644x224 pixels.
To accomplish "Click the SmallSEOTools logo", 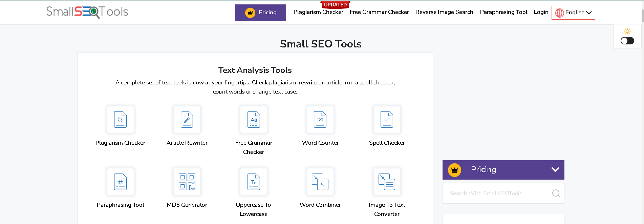I will [87, 12].
